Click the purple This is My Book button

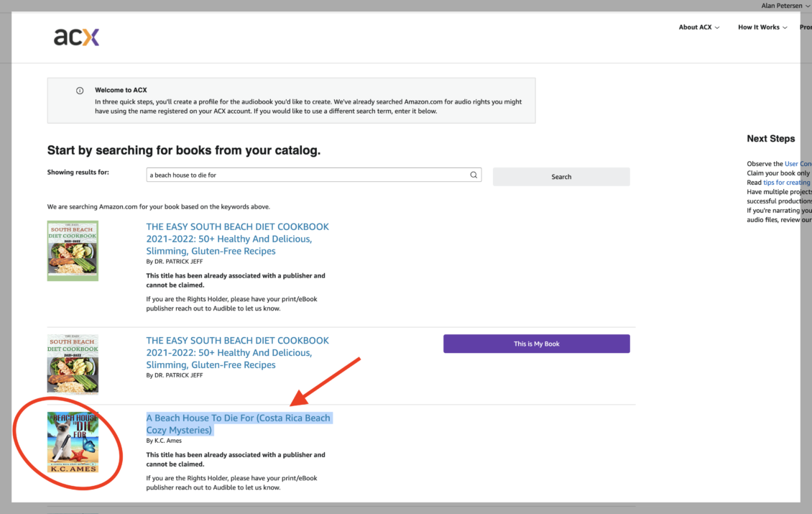tap(536, 344)
